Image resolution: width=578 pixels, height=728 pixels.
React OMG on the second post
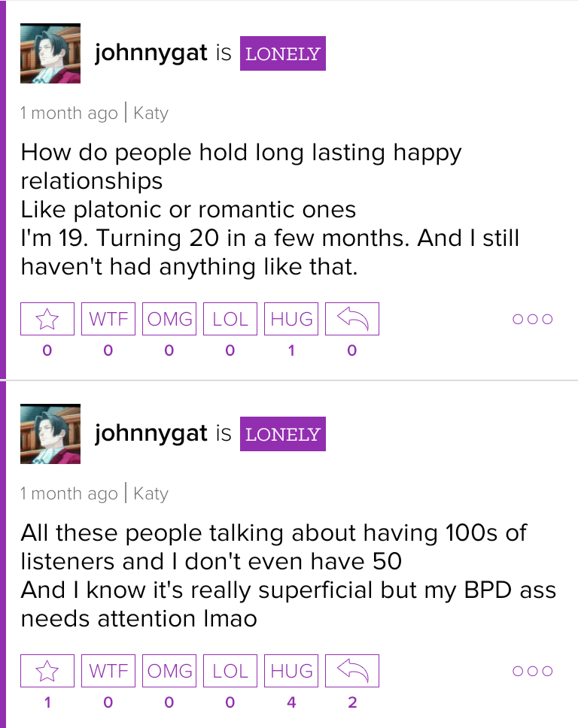point(169,671)
